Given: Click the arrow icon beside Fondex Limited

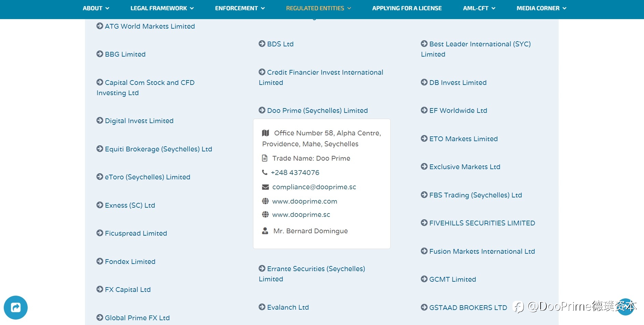Looking at the screenshot, I should coord(100,261).
